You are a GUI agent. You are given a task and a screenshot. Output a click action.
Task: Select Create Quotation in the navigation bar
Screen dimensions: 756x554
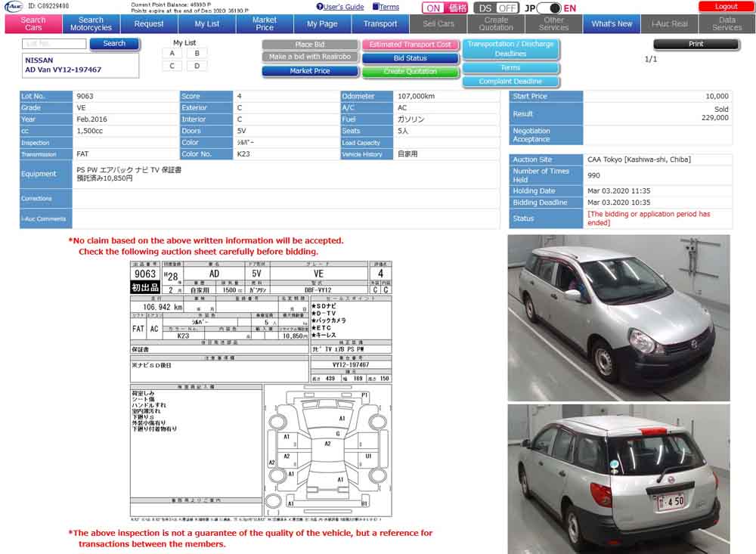(496, 23)
